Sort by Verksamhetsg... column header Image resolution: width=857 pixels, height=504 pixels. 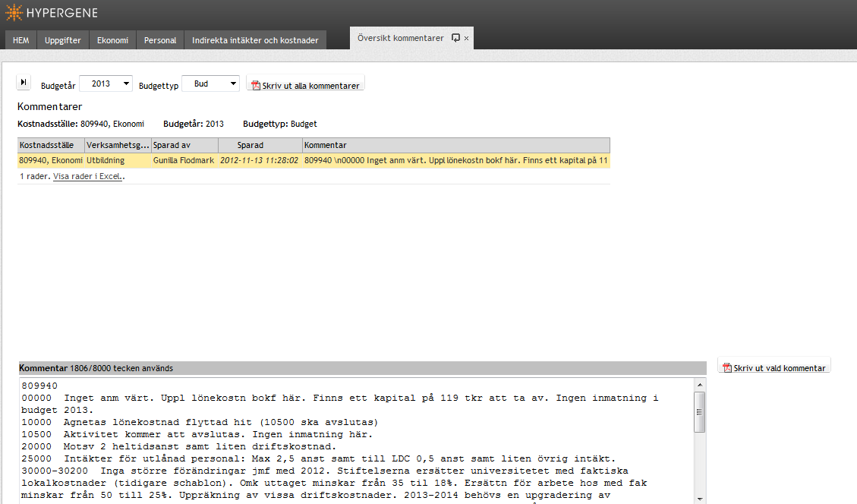(x=118, y=145)
